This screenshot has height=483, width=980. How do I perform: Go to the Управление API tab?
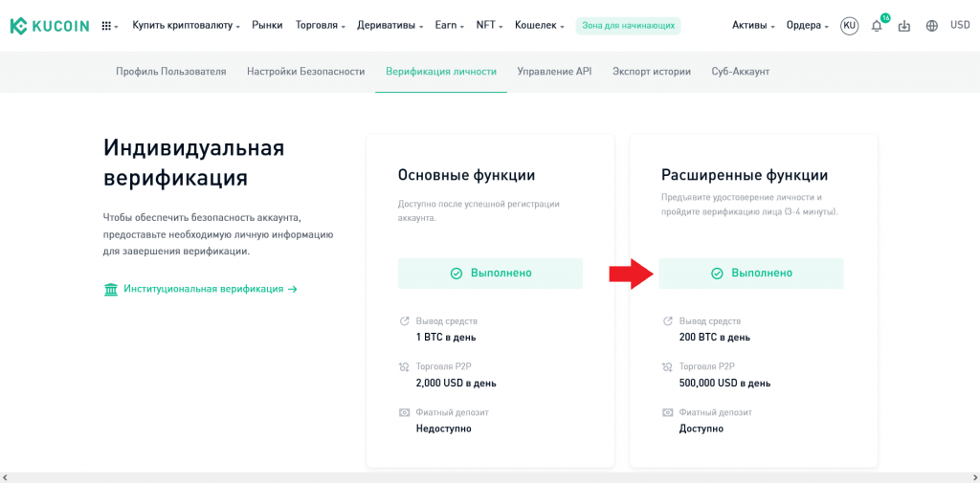pos(554,71)
